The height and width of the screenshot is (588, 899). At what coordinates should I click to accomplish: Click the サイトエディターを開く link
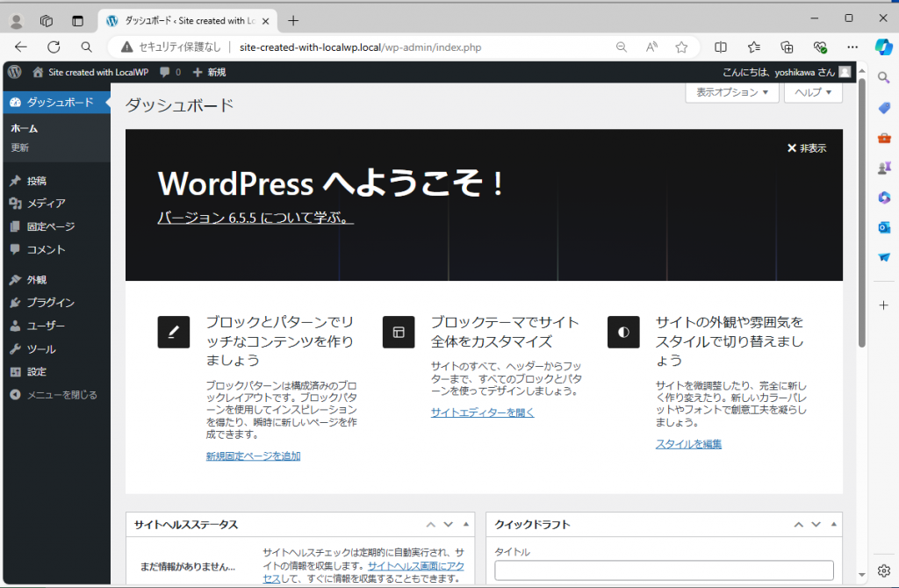482,412
